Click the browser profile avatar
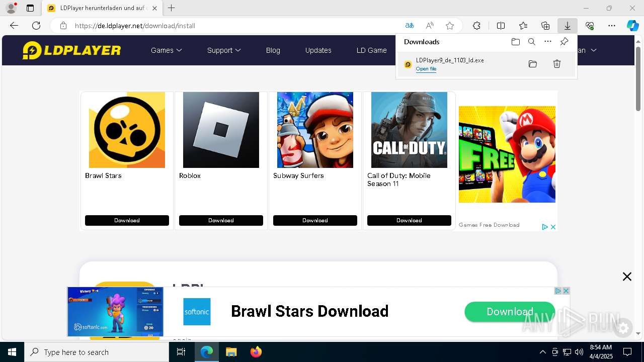Image resolution: width=644 pixels, height=362 pixels. click(x=11, y=8)
